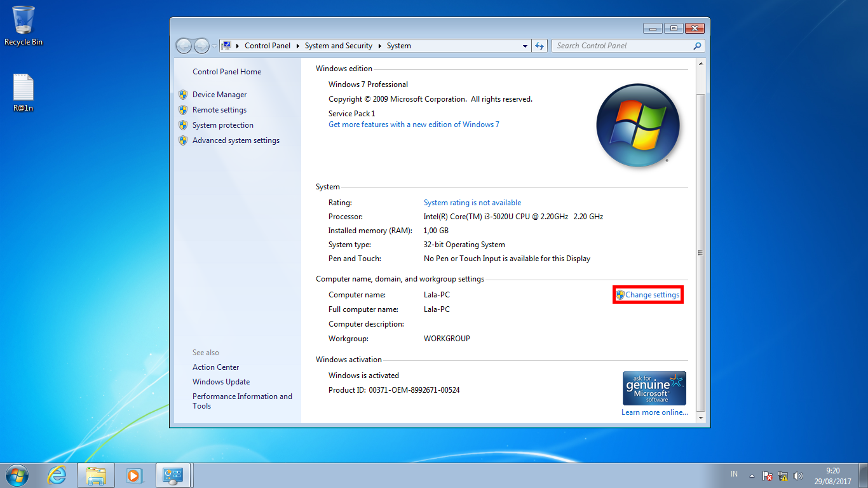This screenshot has height=488, width=868.
Task: Open the speaker volume icon in the tray
Action: click(x=798, y=475)
